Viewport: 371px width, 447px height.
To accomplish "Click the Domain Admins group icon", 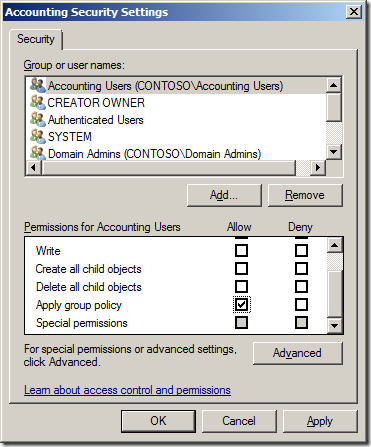I will (x=37, y=153).
